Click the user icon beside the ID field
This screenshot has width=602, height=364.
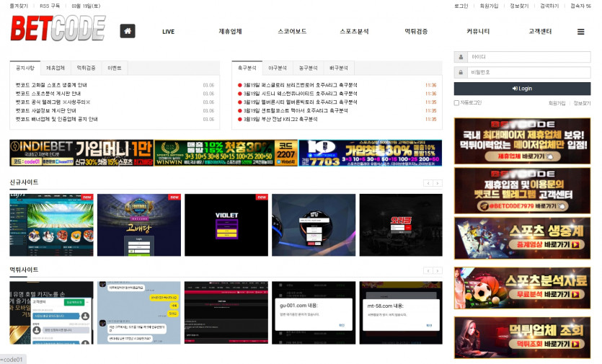click(x=460, y=56)
